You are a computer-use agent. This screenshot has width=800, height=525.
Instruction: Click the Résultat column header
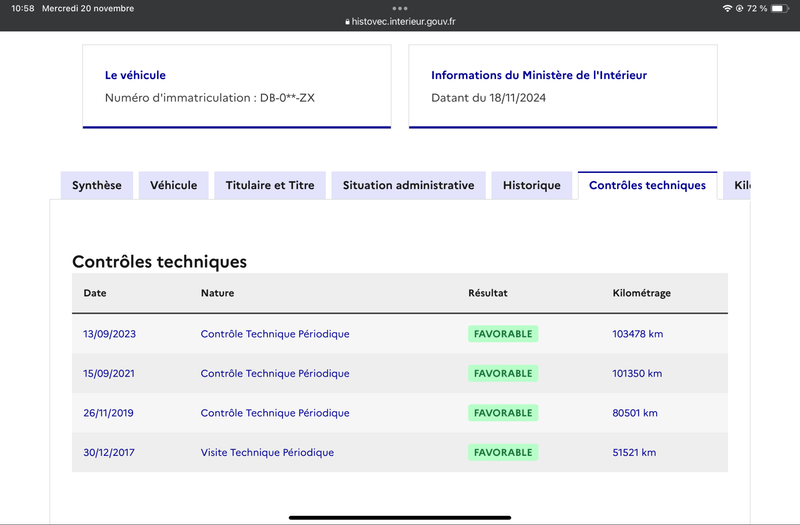[488, 293]
